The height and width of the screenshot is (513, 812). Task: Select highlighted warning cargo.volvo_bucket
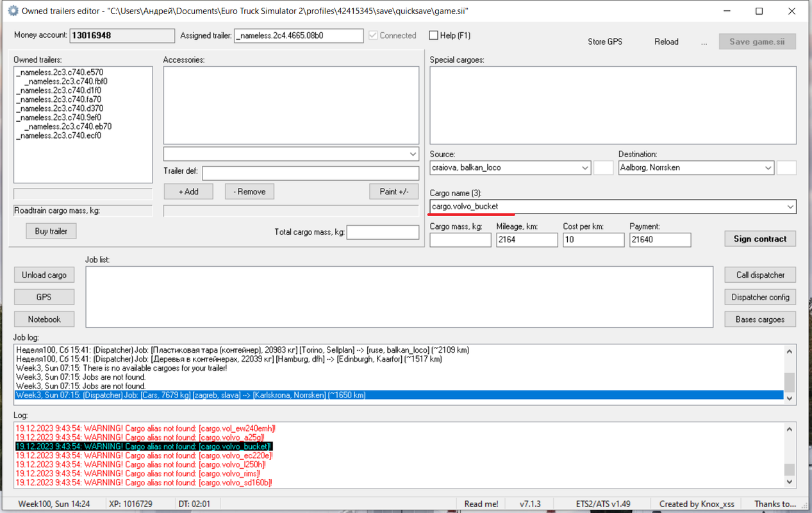point(144,446)
